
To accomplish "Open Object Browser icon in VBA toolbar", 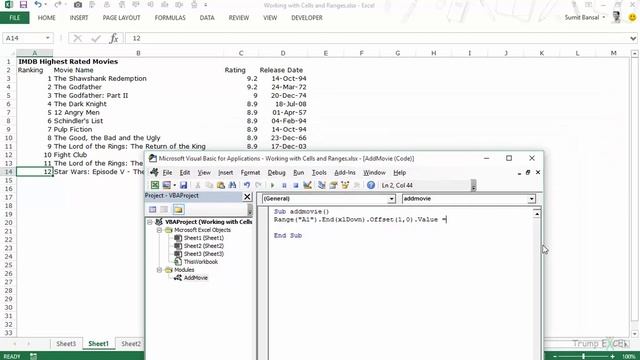I will click(345, 185).
